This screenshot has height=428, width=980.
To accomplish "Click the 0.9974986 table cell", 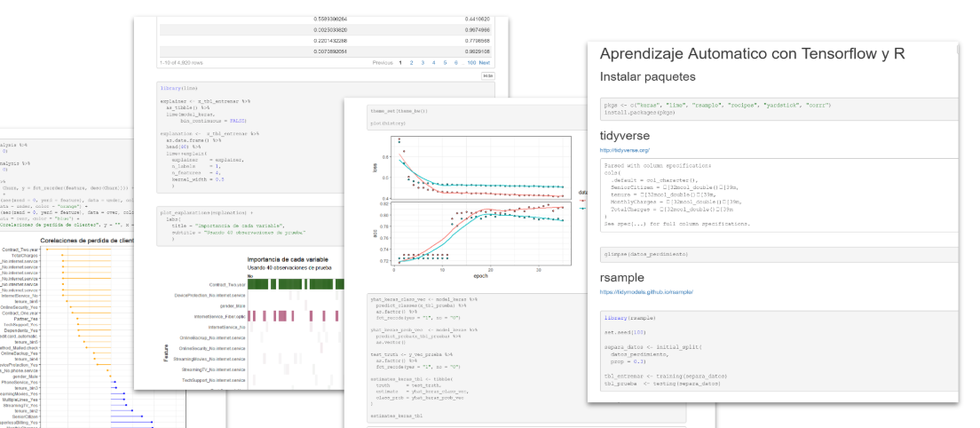I will pyautogui.click(x=478, y=30).
